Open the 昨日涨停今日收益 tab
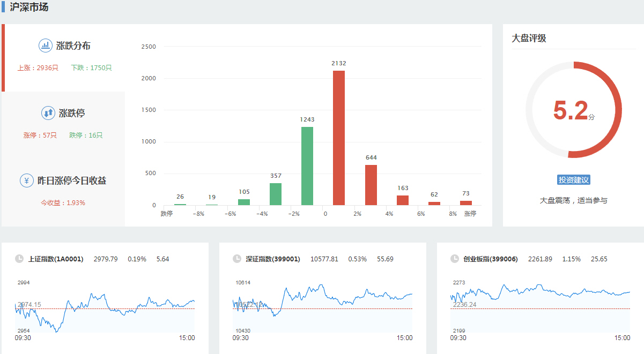This screenshot has width=644, height=354. click(x=71, y=181)
